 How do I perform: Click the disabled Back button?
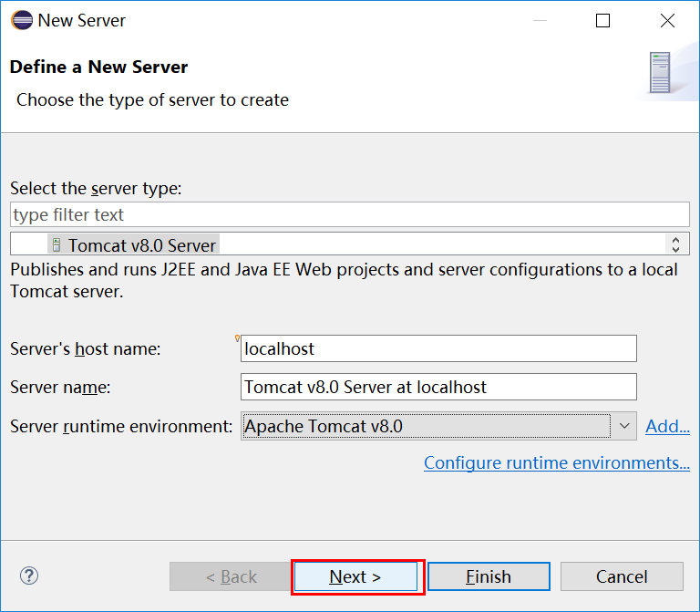click(231, 576)
